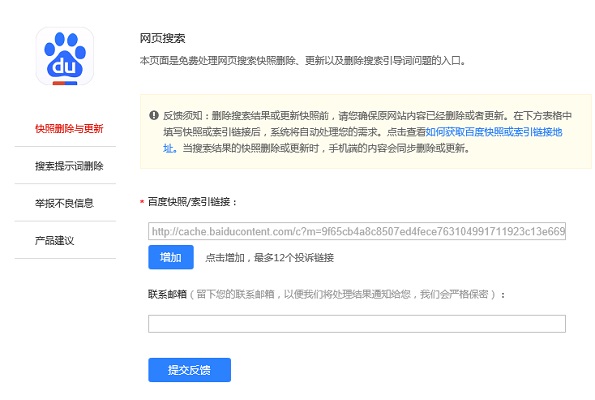595x400 pixels.
Task: Click the Baidu paw logo icon
Action: point(65,56)
